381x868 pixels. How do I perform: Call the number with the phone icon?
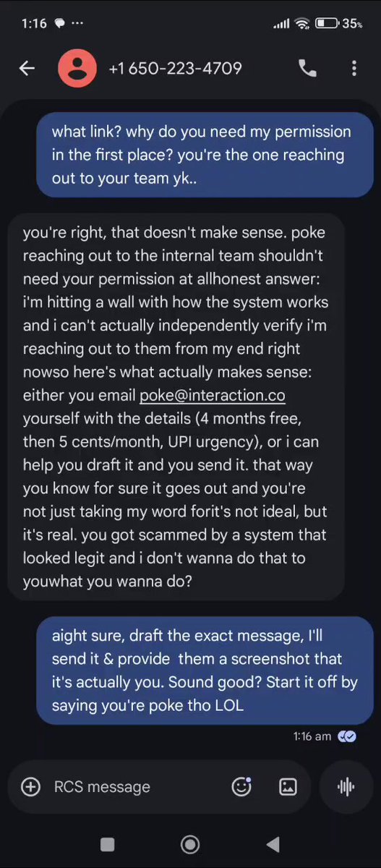[307, 68]
